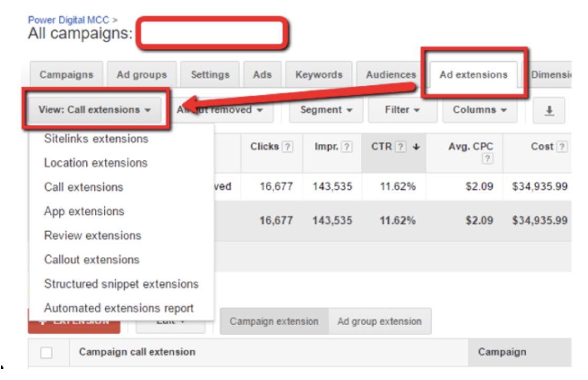Click the download report arrow icon
Viewport: 588px width, 380px height.
pyautogui.click(x=549, y=110)
